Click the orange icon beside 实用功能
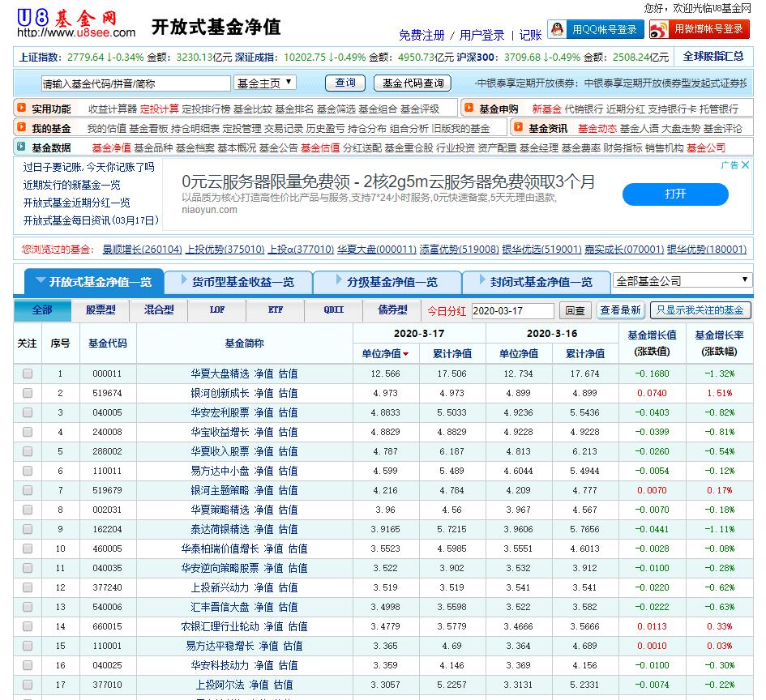 click(x=19, y=109)
